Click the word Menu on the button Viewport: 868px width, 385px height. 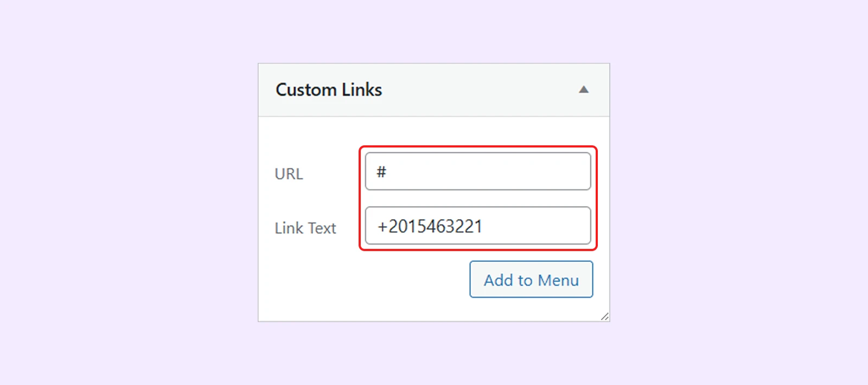coord(558,280)
